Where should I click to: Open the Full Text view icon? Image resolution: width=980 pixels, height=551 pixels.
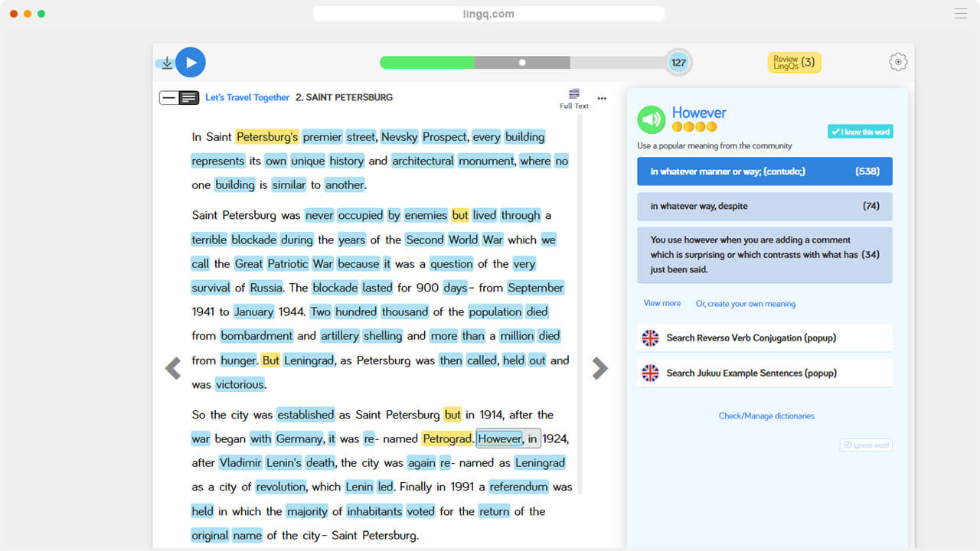point(574,97)
